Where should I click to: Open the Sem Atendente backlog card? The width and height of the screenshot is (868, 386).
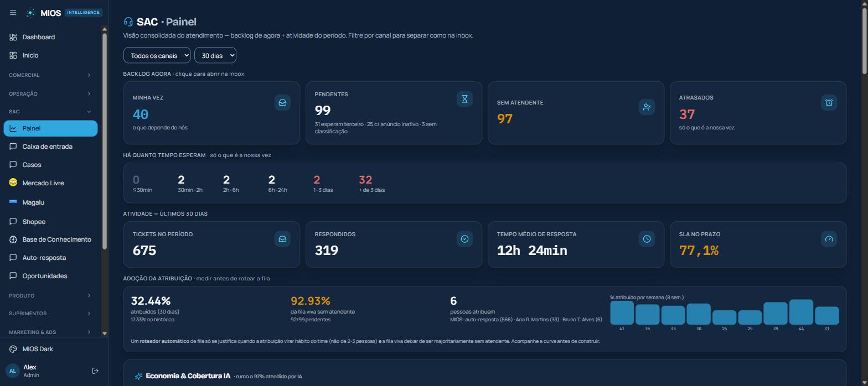point(576,113)
